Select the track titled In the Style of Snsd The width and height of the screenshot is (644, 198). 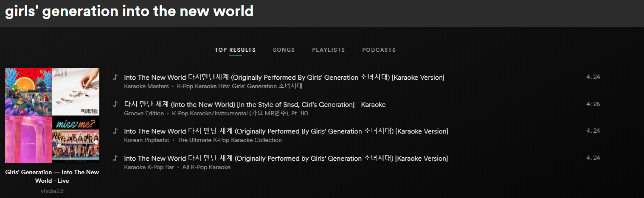pos(255,104)
